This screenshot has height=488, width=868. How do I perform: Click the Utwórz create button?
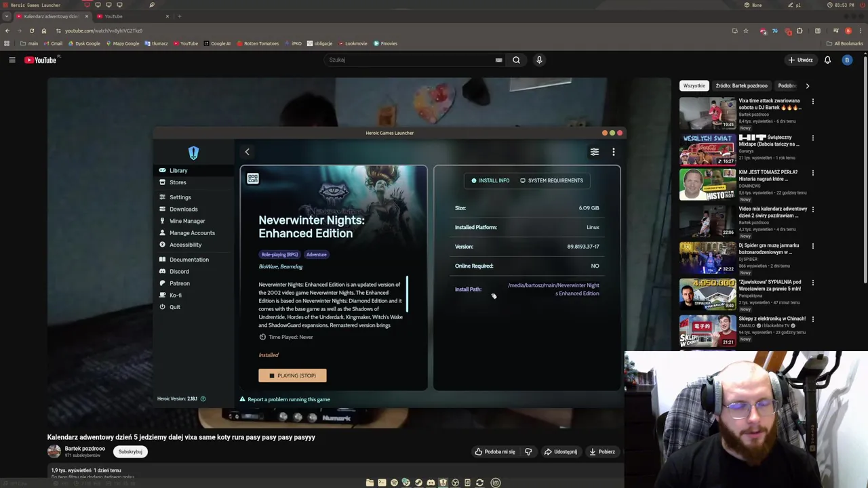click(800, 60)
